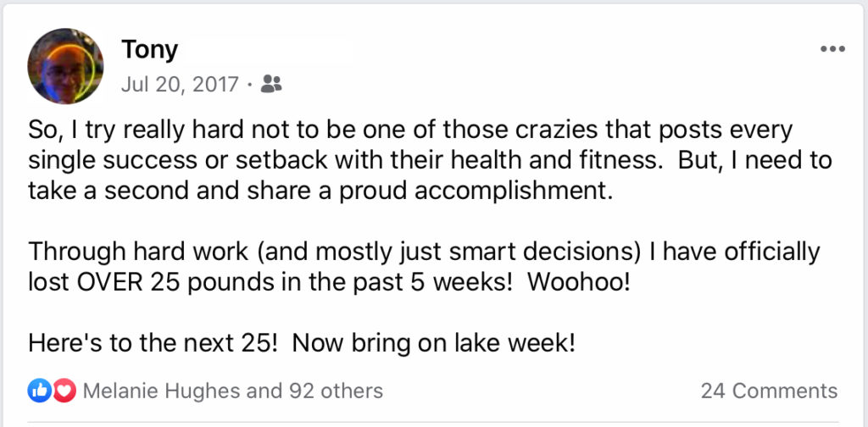Click the Melanie Hughes name
Viewport: 868px width, 427px height.
[162, 391]
